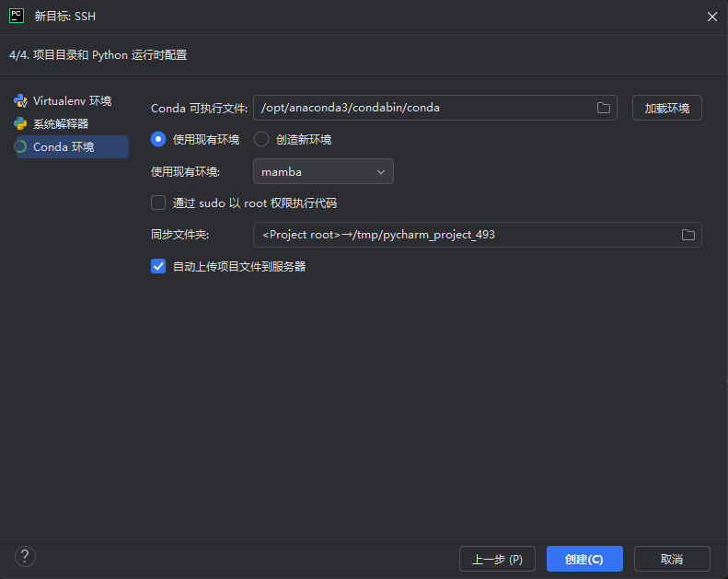
Task: Choose the 创造新环境 radio button
Action: [261, 139]
